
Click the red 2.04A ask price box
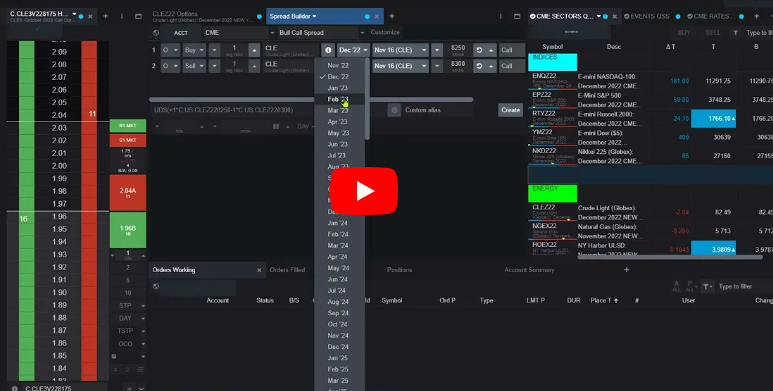(x=128, y=192)
